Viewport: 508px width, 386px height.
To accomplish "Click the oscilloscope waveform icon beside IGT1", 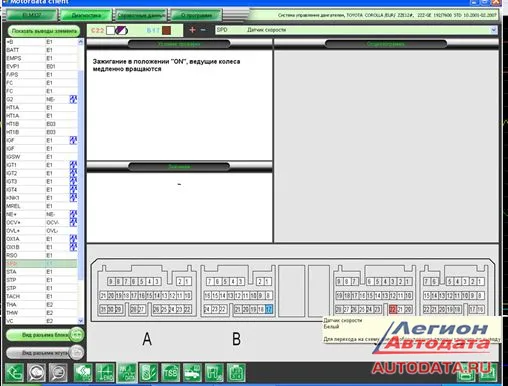I will (73, 165).
